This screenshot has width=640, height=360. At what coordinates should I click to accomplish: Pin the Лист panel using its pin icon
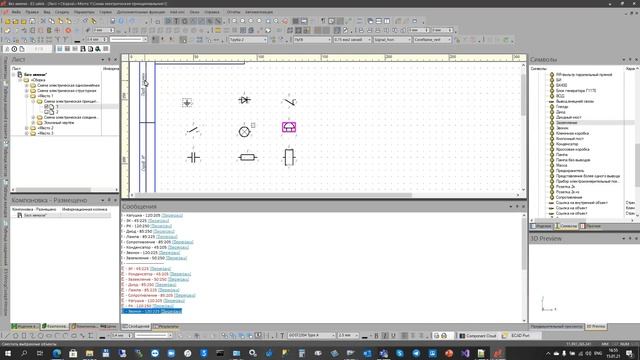[109, 60]
